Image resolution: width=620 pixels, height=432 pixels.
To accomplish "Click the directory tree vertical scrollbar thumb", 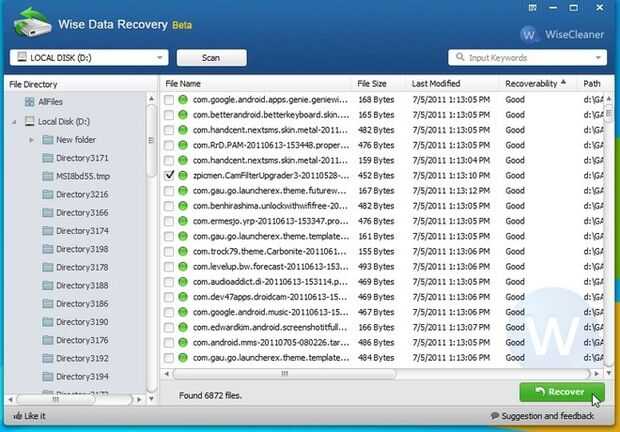I will pyautogui.click(x=151, y=140).
